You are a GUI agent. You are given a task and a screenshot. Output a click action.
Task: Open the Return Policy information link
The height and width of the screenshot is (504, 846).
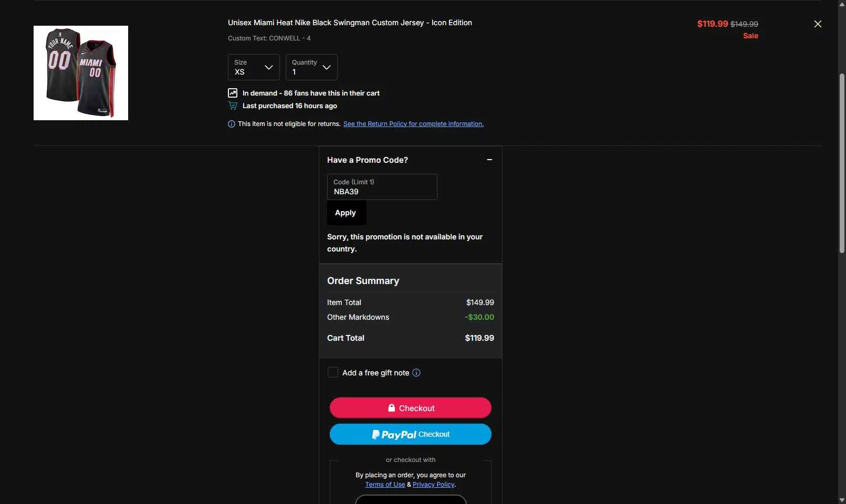pyautogui.click(x=413, y=124)
